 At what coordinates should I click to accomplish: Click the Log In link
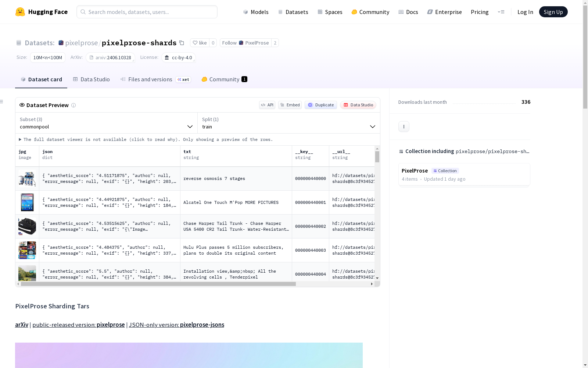(525, 12)
